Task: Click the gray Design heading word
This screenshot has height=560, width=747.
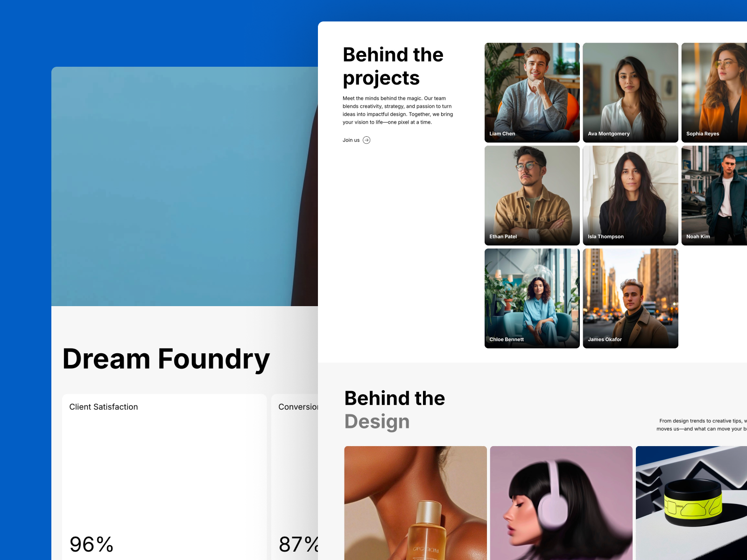Action: click(x=377, y=421)
